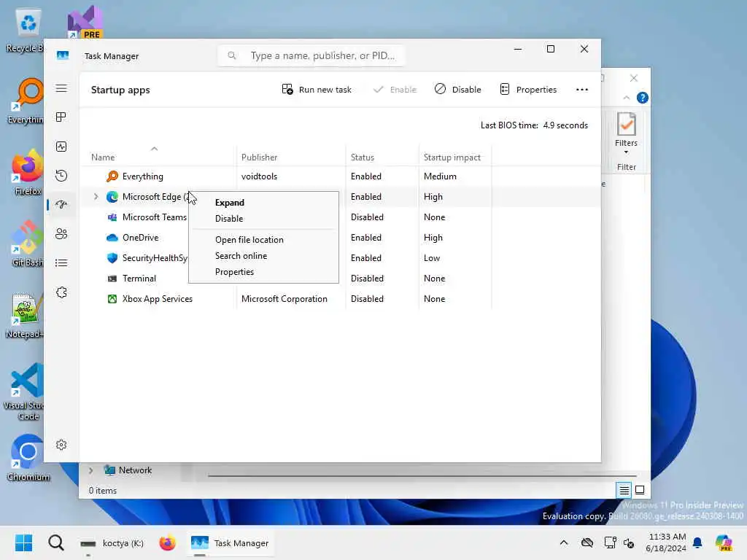Screen dimensions: 747x560
Task: Expand Network node in File Explorer
Action: pos(90,470)
